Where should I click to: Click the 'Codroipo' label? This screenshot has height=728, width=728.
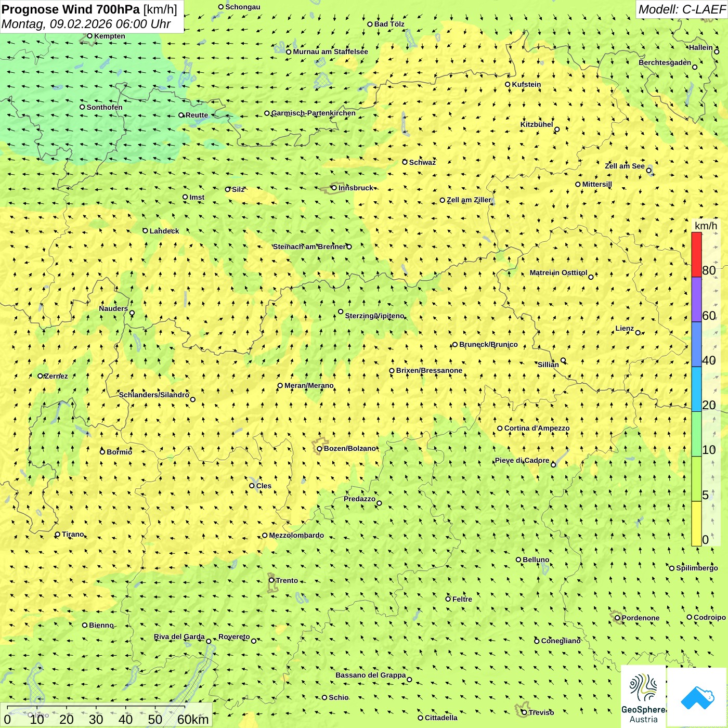(x=710, y=617)
